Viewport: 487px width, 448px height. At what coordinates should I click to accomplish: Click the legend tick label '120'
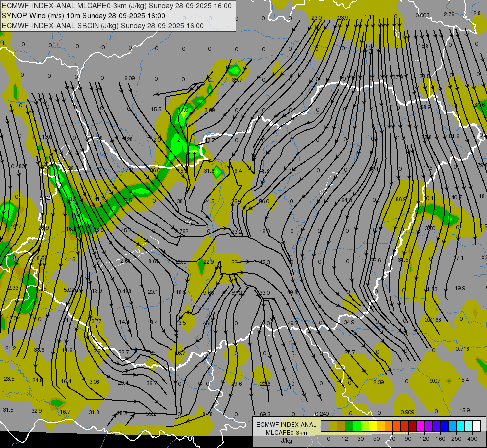[424, 439]
